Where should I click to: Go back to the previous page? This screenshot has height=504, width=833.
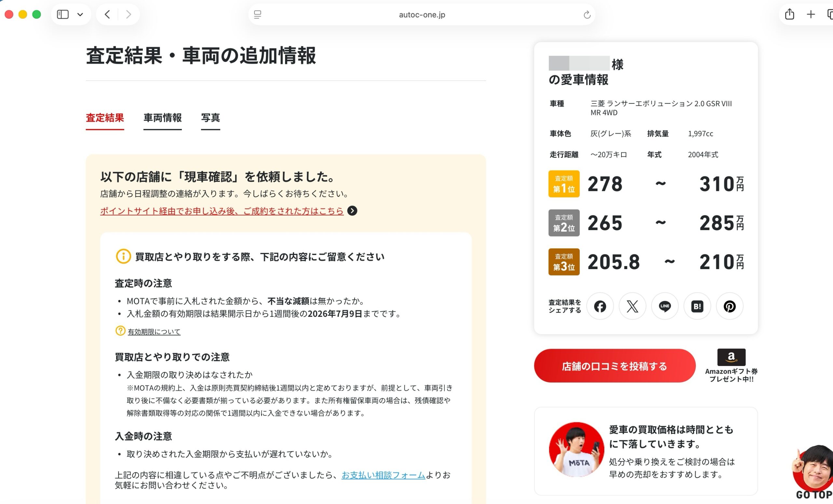pyautogui.click(x=107, y=15)
